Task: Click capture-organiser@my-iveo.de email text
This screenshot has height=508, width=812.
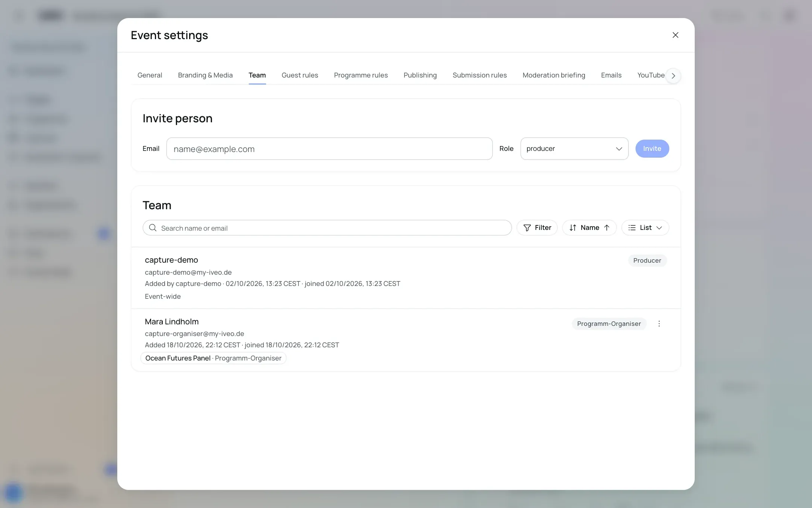Action: (194, 334)
